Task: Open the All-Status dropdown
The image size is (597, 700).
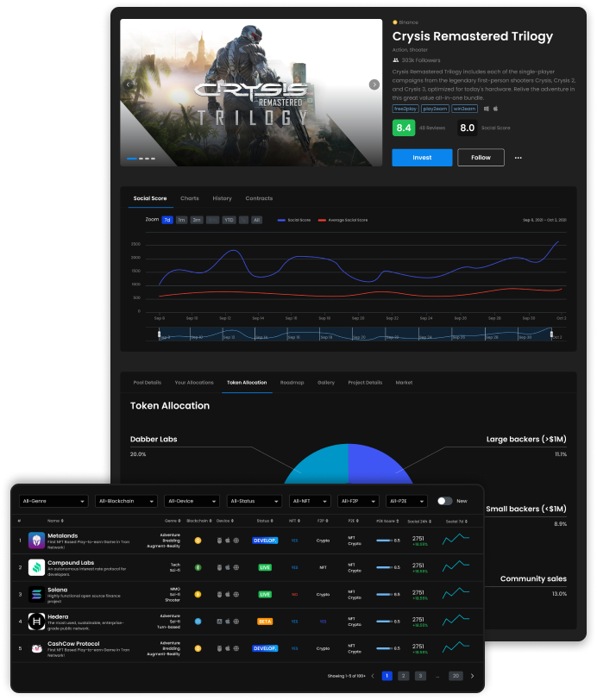Action: click(255, 501)
